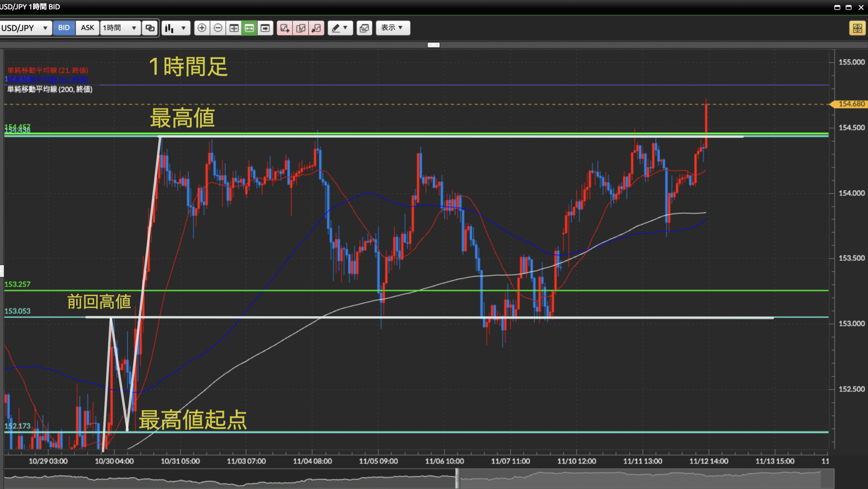The height and width of the screenshot is (489, 868).
Task: Click the pink chart export arrow icon
Action: (316, 28)
